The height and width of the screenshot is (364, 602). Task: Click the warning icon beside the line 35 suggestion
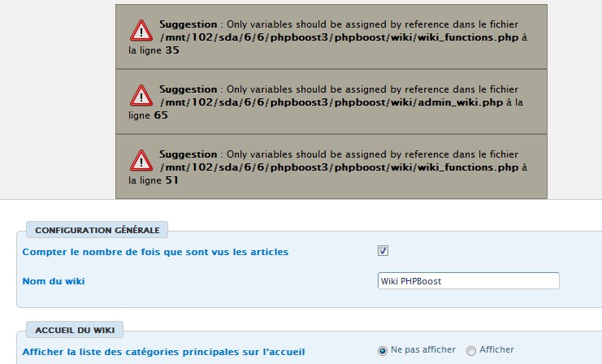pos(141,30)
